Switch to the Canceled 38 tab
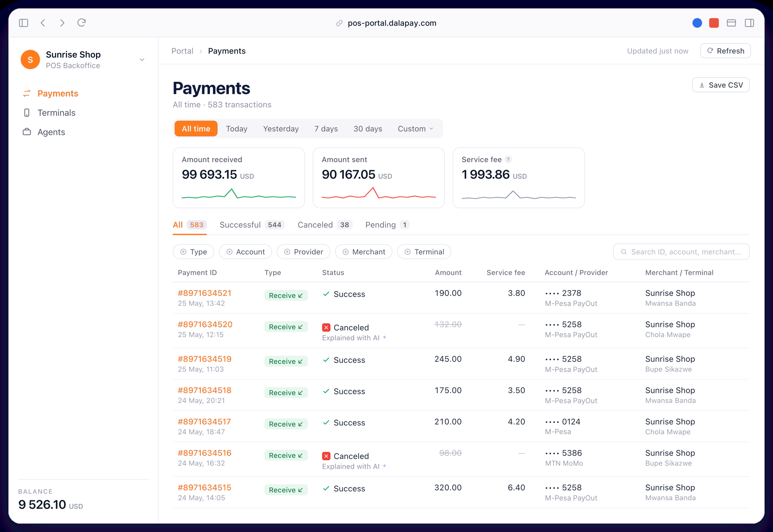 pyautogui.click(x=325, y=225)
